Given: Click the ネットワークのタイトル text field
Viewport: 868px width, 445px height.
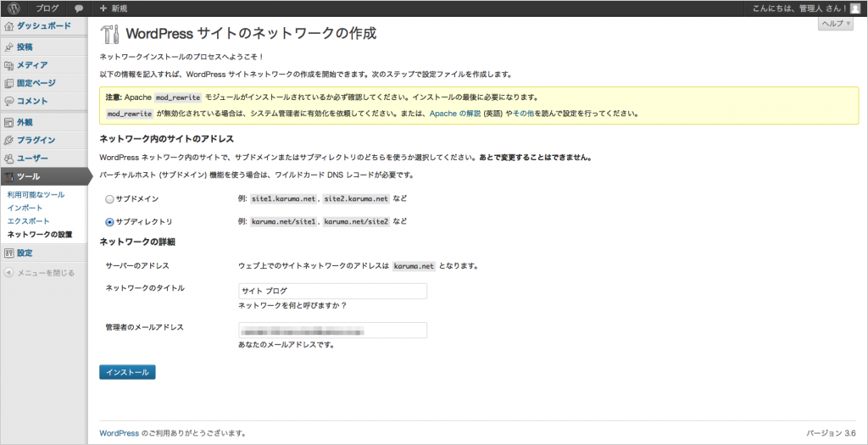Looking at the screenshot, I should pos(332,291).
